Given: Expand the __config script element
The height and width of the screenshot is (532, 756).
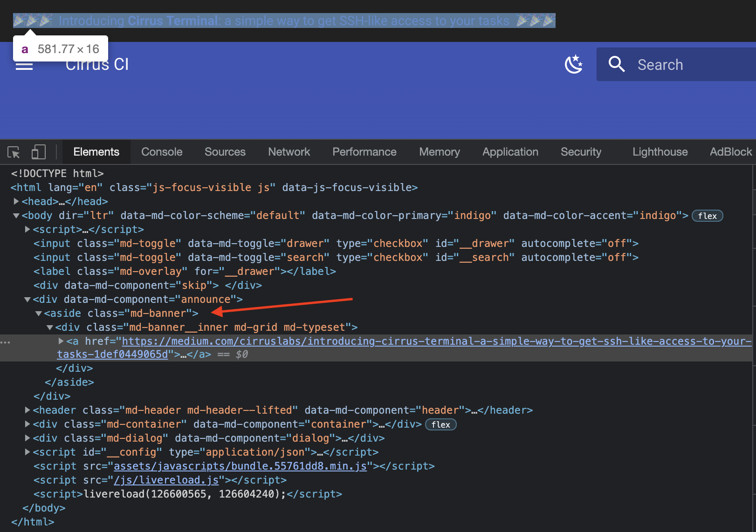Looking at the screenshot, I should (27, 452).
